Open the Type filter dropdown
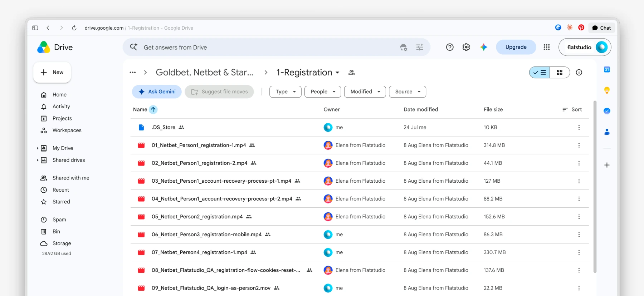644x296 pixels. (x=286, y=92)
